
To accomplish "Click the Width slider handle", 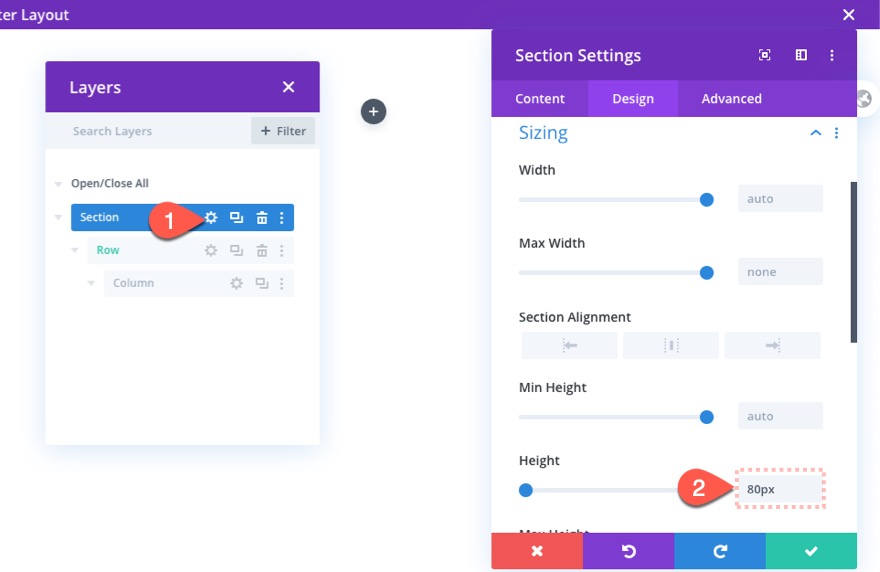I will tap(707, 199).
